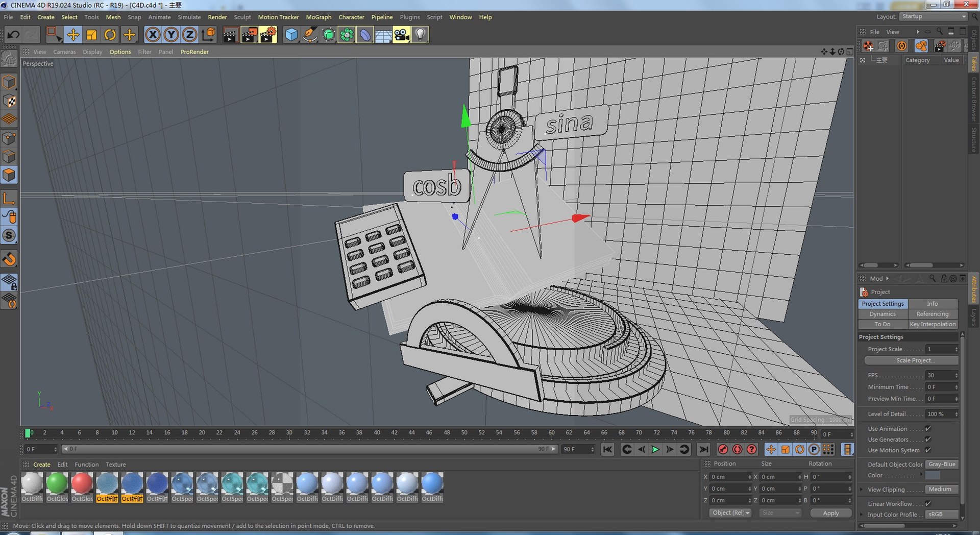Click the project Color swatch
This screenshot has height=535, width=980.
(933, 475)
